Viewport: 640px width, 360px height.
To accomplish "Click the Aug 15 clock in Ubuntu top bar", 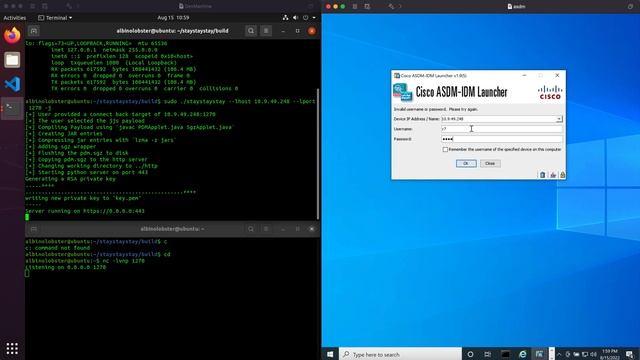I will 173,18.
